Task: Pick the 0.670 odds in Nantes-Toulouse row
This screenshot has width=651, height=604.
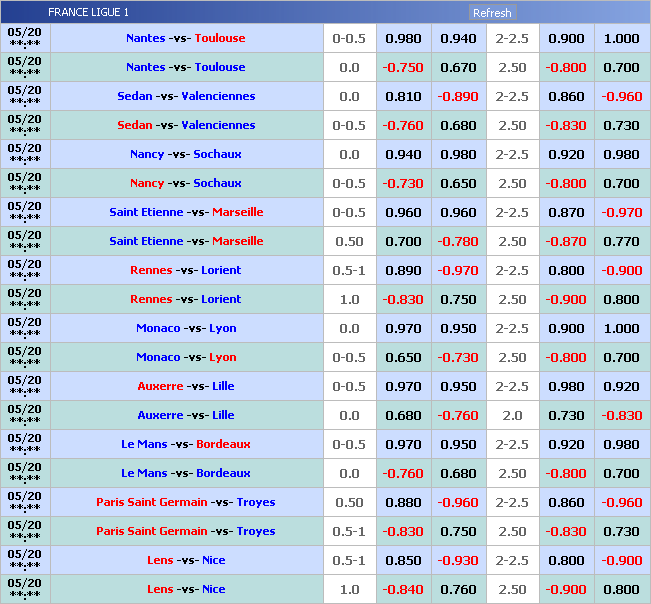Action: coord(458,68)
